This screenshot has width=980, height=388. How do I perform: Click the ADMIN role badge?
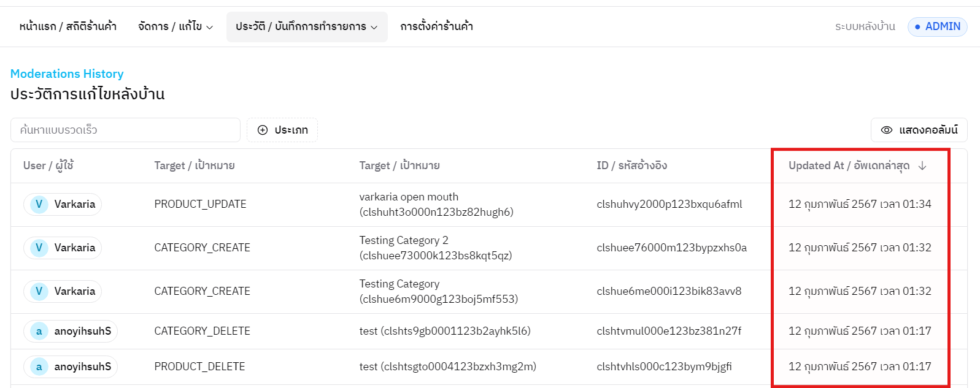coord(937,26)
